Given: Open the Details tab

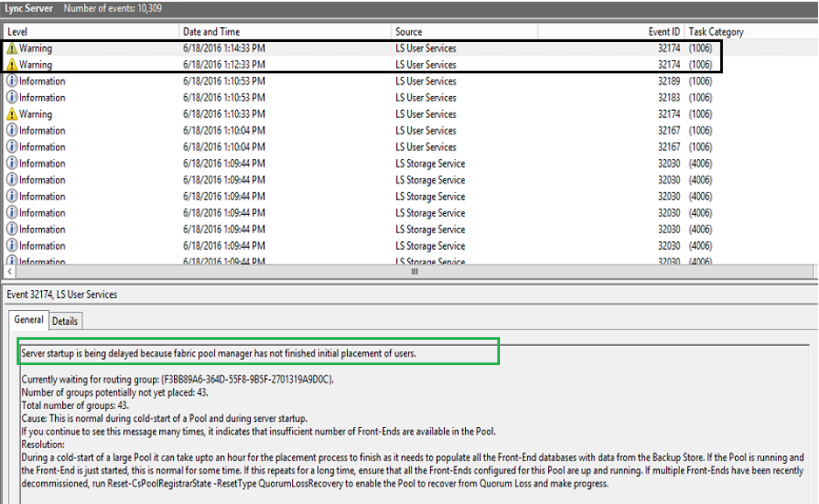Looking at the screenshot, I should tap(65, 321).
